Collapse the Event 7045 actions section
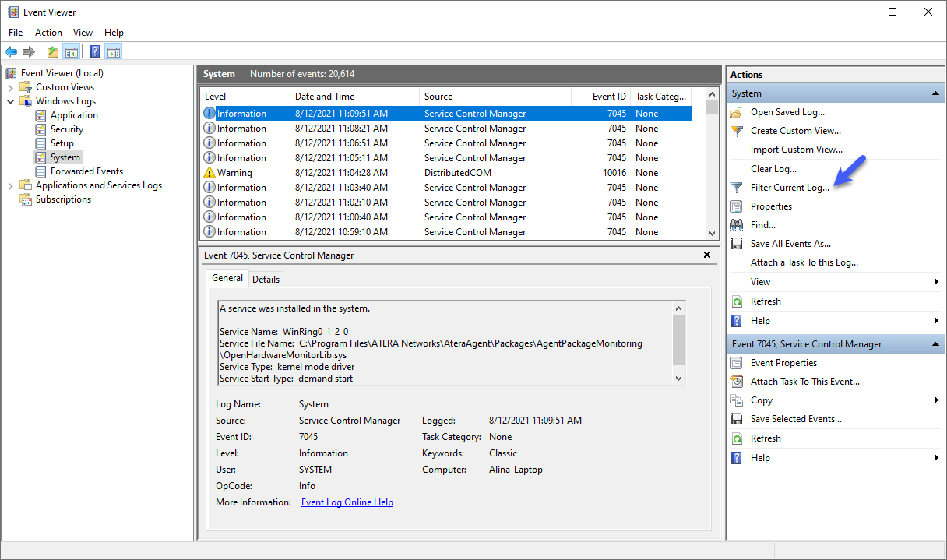Screen dimensions: 947x560 (x=935, y=344)
